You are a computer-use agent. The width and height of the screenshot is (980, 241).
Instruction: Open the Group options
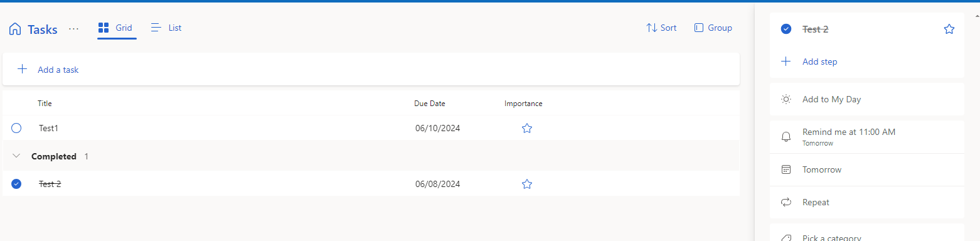[713, 28]
